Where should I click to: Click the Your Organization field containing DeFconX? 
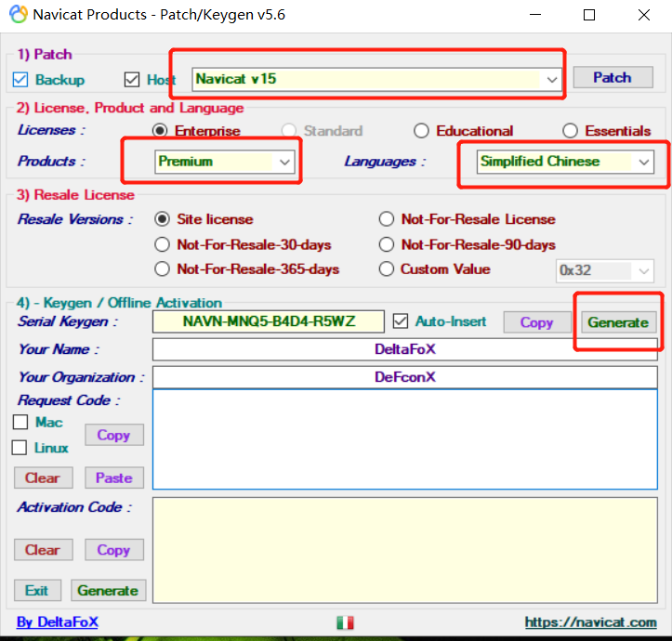405,377
